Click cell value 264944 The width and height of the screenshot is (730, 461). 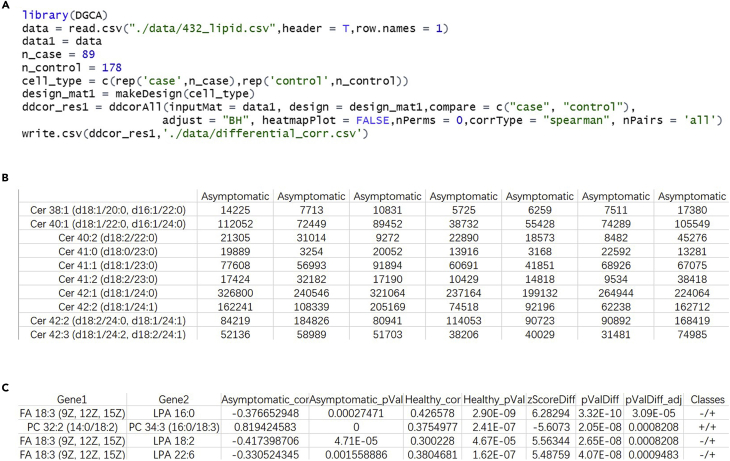[616, 293]
